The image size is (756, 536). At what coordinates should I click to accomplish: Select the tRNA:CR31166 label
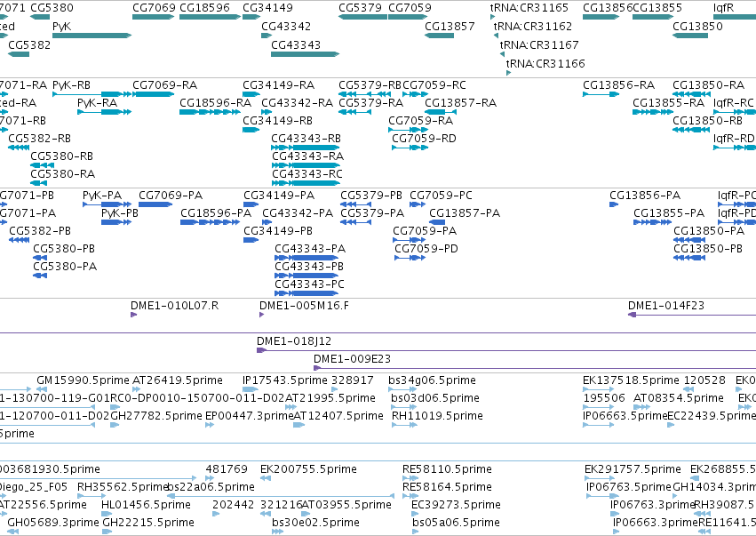545,64
